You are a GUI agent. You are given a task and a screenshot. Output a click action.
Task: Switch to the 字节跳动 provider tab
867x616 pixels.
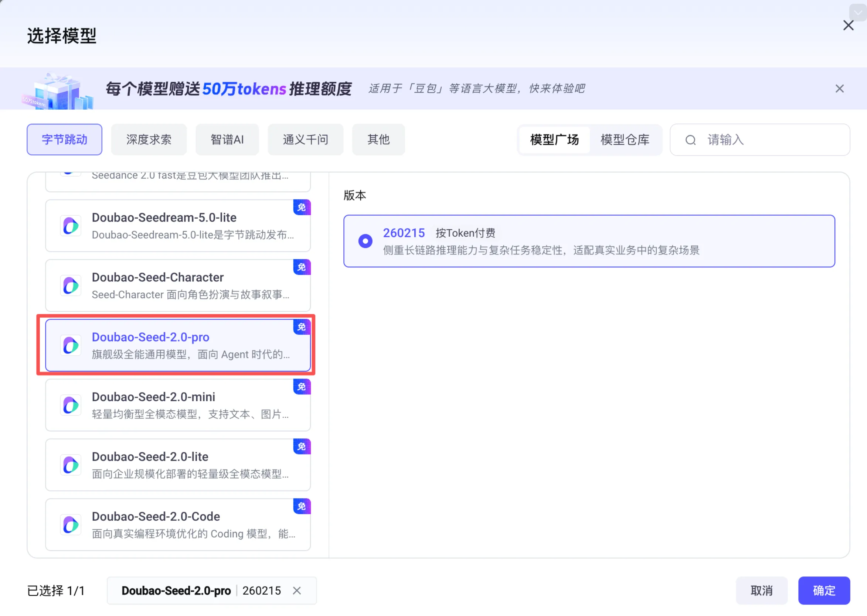(x=65, y=140)
